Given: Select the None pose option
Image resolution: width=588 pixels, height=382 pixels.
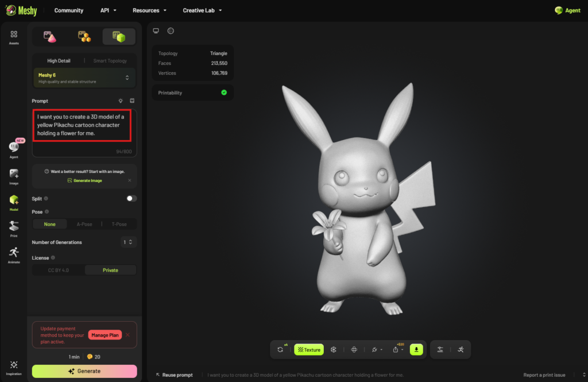Looking at the screenshot, I should pyautogui.click(x=49, y=224).
